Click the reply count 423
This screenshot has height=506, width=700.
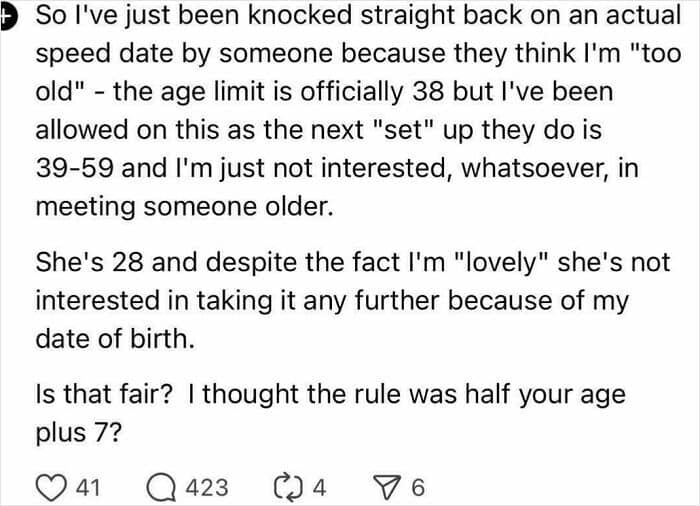tap(207, 488)
